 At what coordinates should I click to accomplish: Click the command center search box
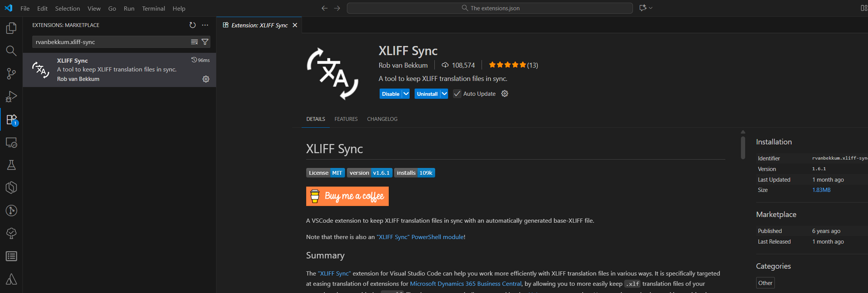490,8
